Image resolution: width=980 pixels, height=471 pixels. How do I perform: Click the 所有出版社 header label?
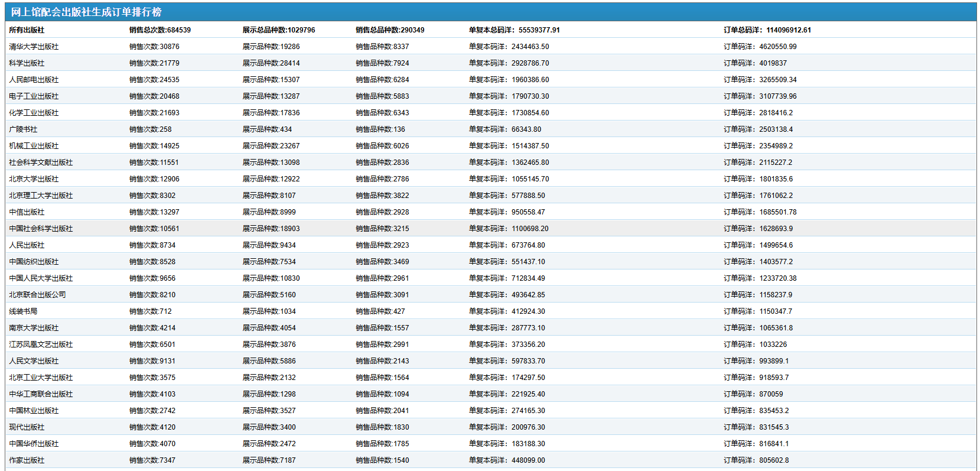pos(27,30)
